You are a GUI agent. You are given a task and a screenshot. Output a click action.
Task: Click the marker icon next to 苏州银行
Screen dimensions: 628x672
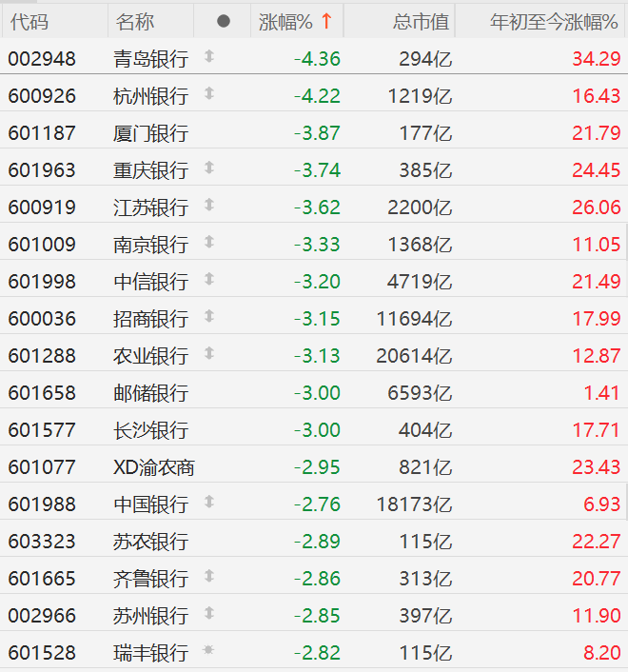[209, 613]
